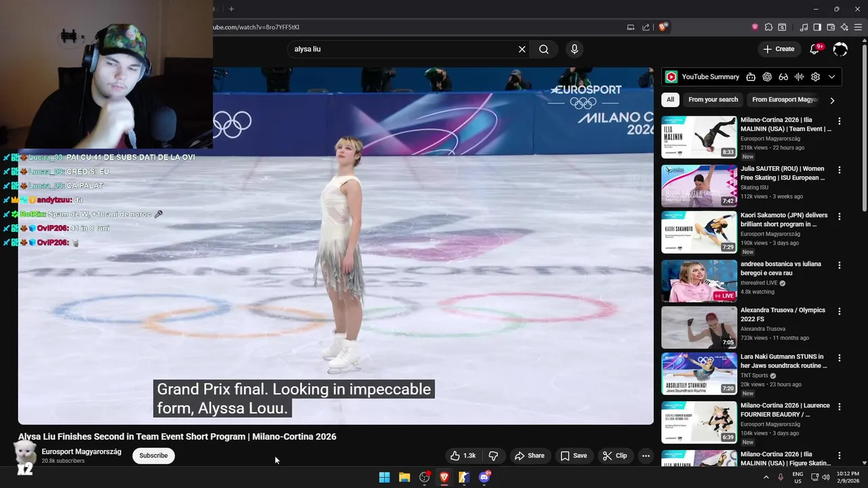Click the install app icon in address bar
The width and height of the screenshot is (868, 488).
pos(631,27)
